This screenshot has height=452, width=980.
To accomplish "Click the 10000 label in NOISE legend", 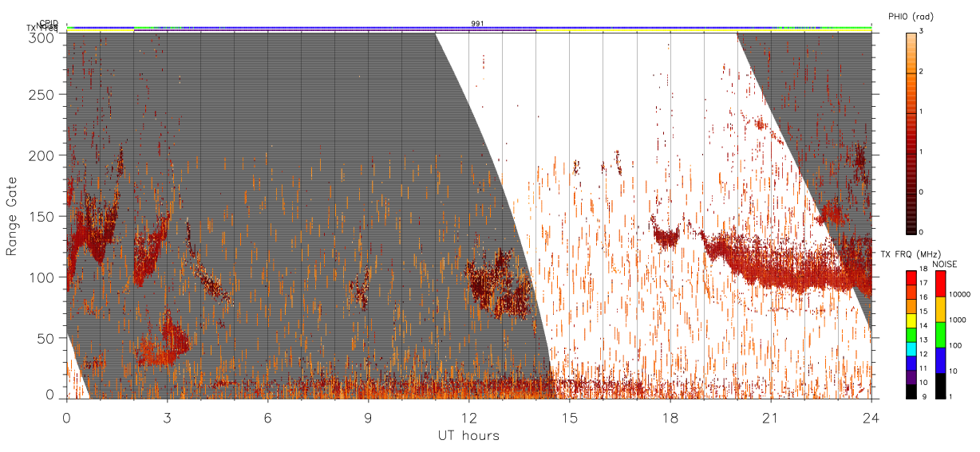I will tap(958, 294).
